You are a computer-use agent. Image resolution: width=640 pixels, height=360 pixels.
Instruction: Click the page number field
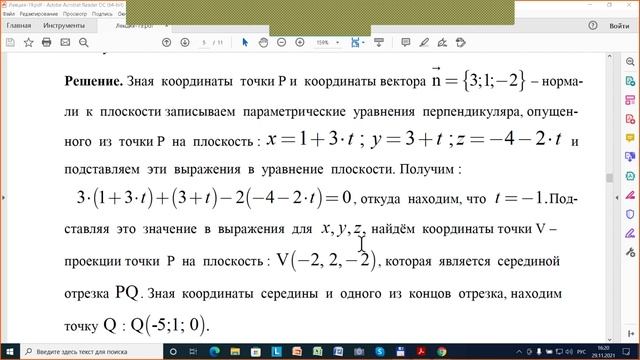[x=204, y=42]
